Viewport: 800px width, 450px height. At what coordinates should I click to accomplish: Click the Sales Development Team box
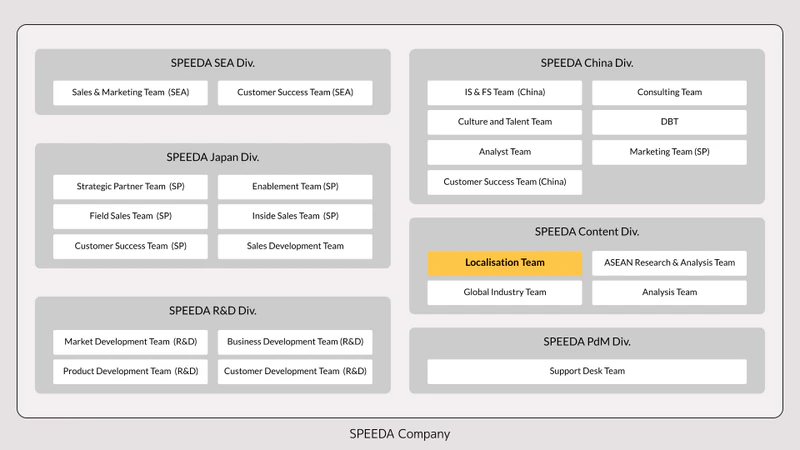tap(295, 246)
